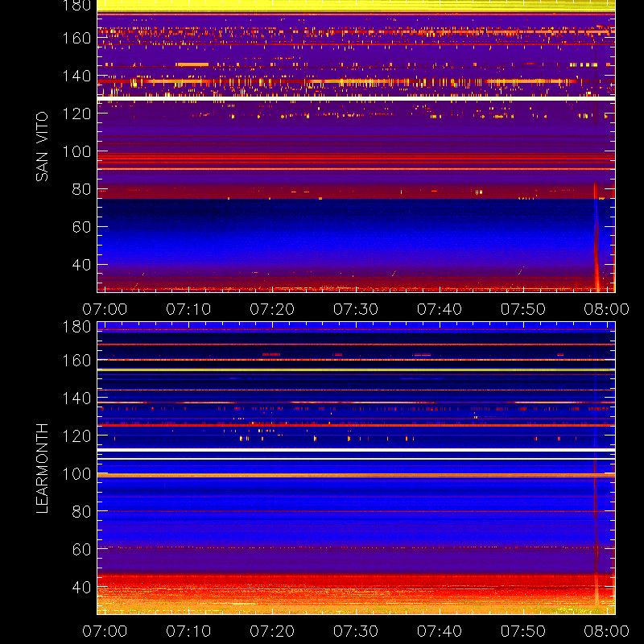Choose 07:10 below the Learmonth plot
The image size is (644, 644).
188,631
